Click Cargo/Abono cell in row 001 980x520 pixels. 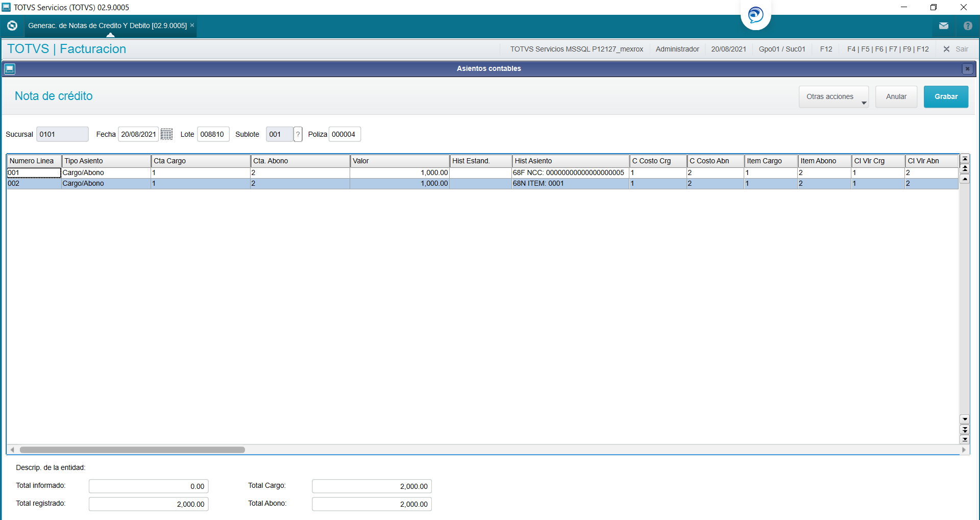106,172
